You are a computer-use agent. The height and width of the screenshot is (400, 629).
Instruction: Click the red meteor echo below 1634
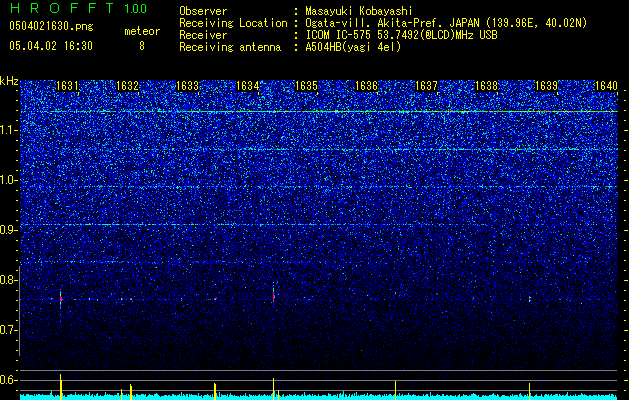click(274, 296)
